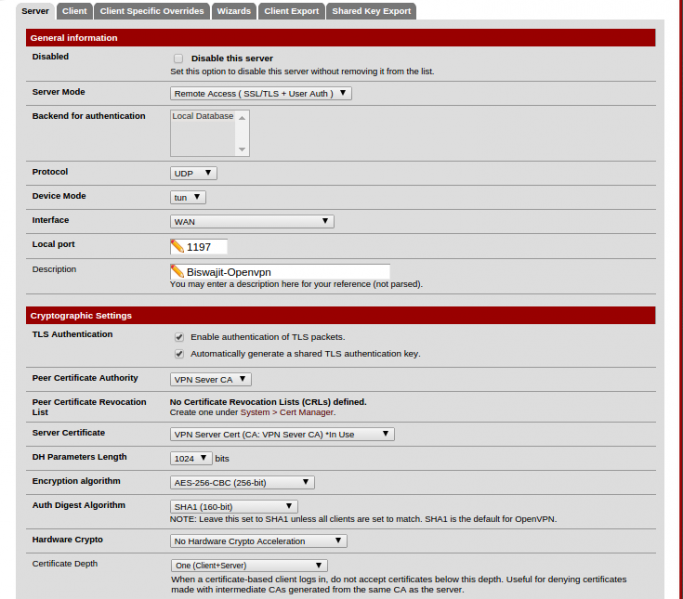
Task: Click the General information section header
Action: tap(341, 38)
